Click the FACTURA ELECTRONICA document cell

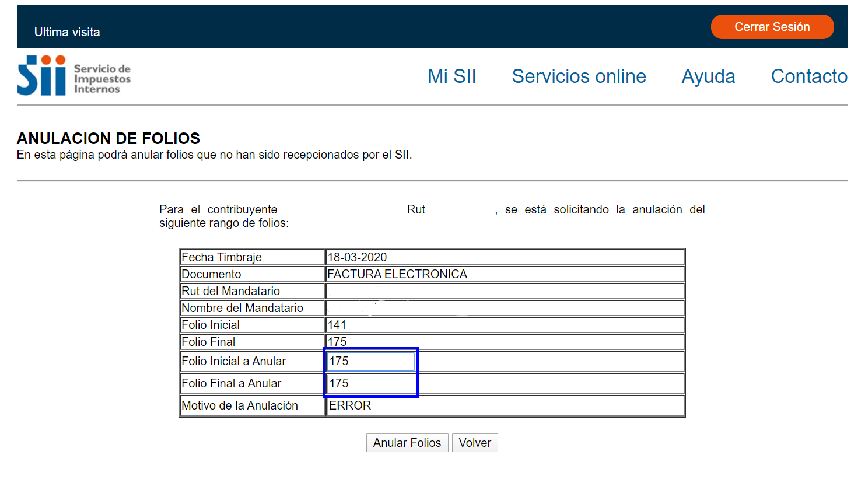397,274
